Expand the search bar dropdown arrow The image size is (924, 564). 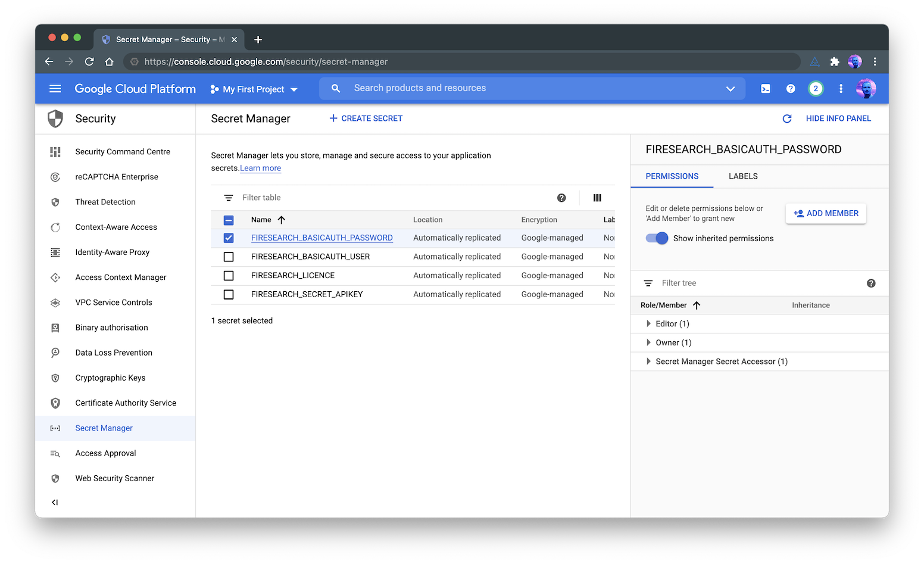731,89
